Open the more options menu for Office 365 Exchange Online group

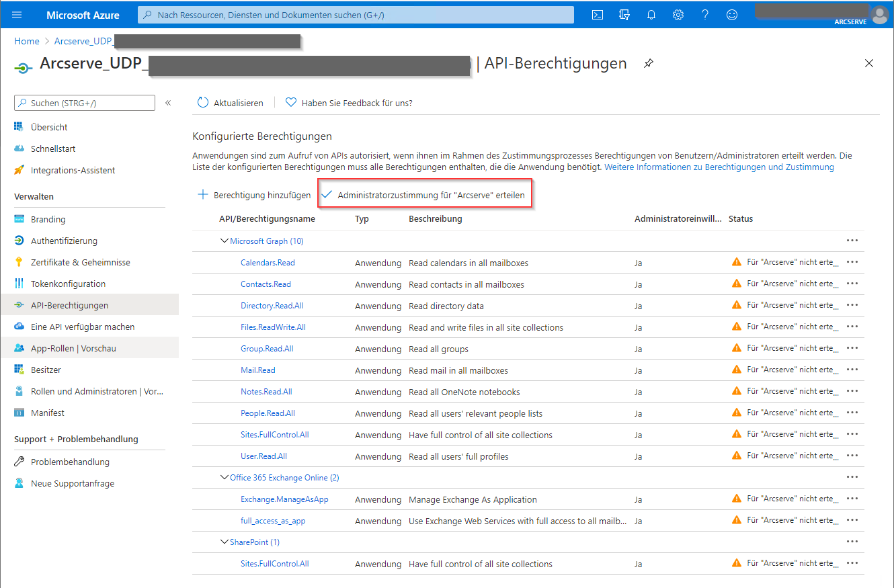click(852, 477)
